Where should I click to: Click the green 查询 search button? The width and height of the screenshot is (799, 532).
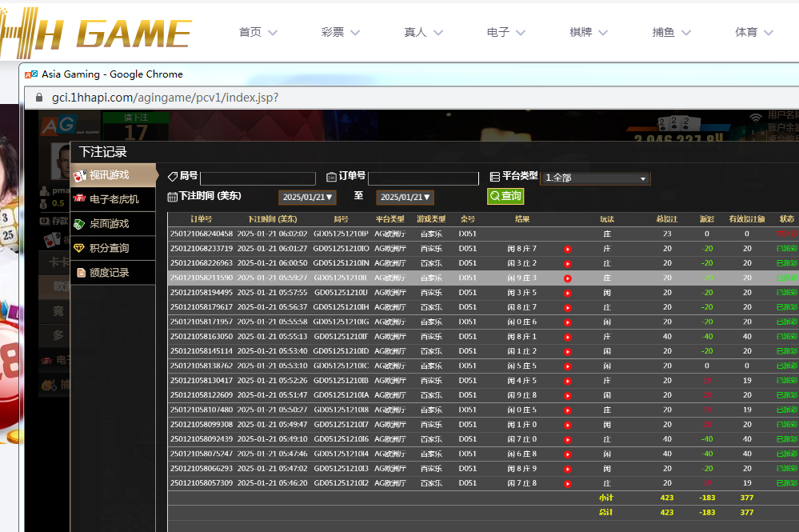[x=505, y=196]
